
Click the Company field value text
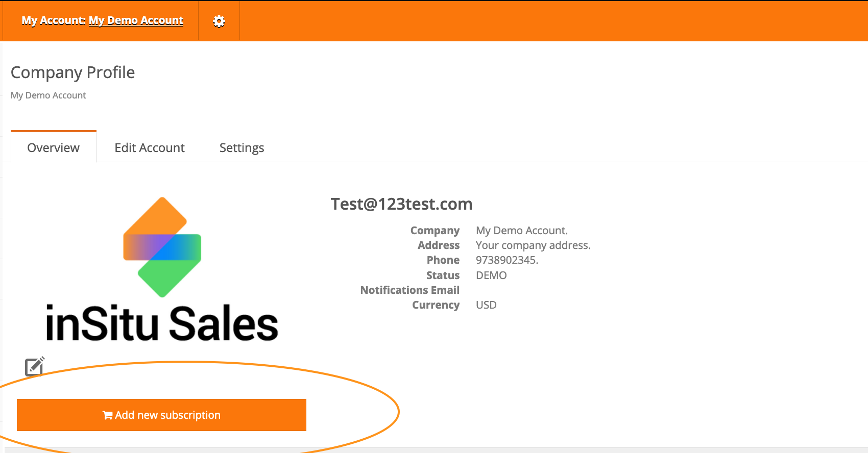pos(521,231)
